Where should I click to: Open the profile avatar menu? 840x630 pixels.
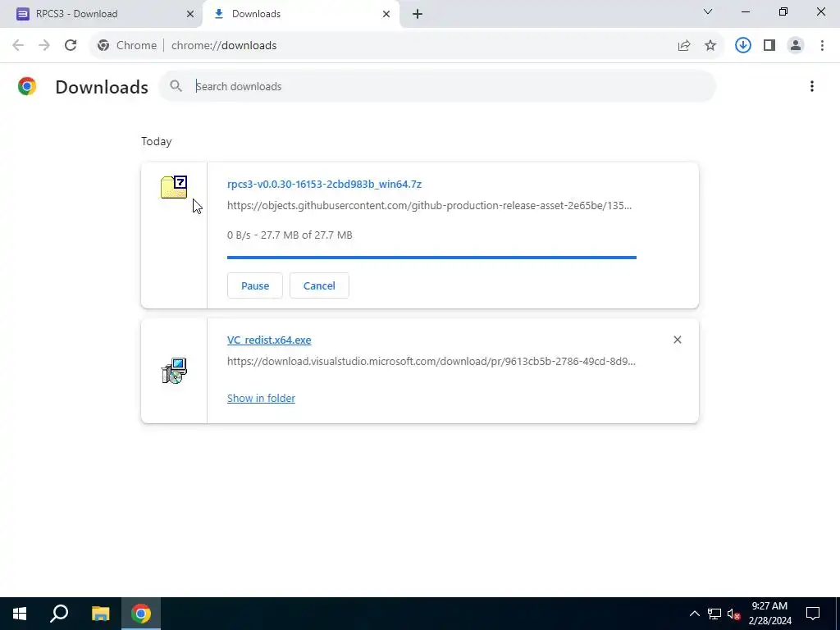pyautogui.click(x=796, y=46)
